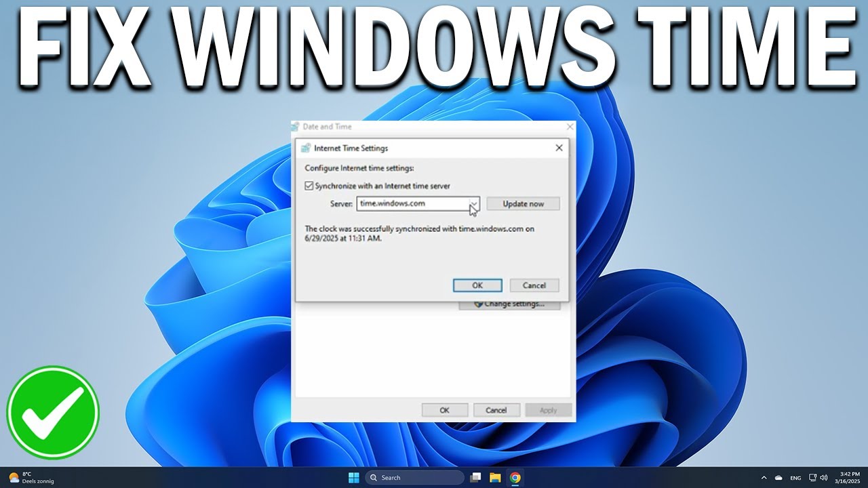Click the ENG language indicator
This screenshot has height=488, width=868.
(795, 478)
